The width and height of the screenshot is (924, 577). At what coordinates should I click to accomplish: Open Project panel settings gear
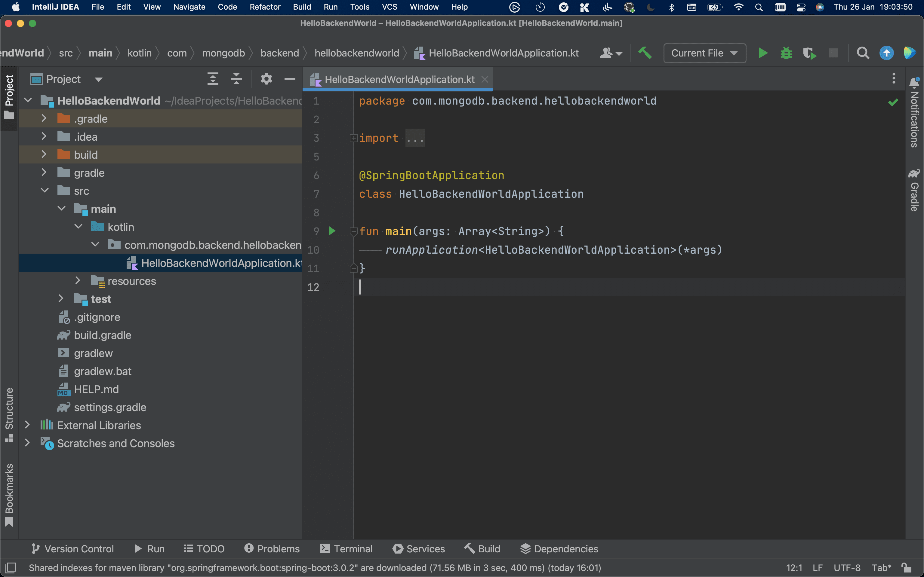pos(266,79)
